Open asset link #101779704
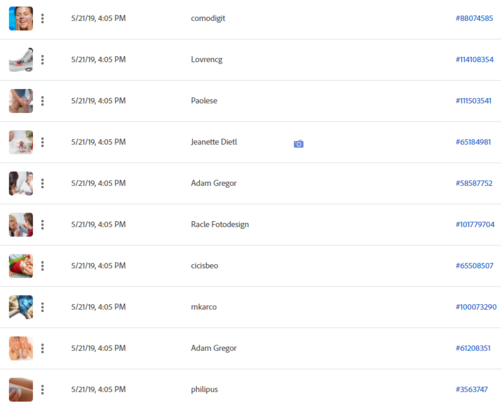 click(x=475, y=224)
